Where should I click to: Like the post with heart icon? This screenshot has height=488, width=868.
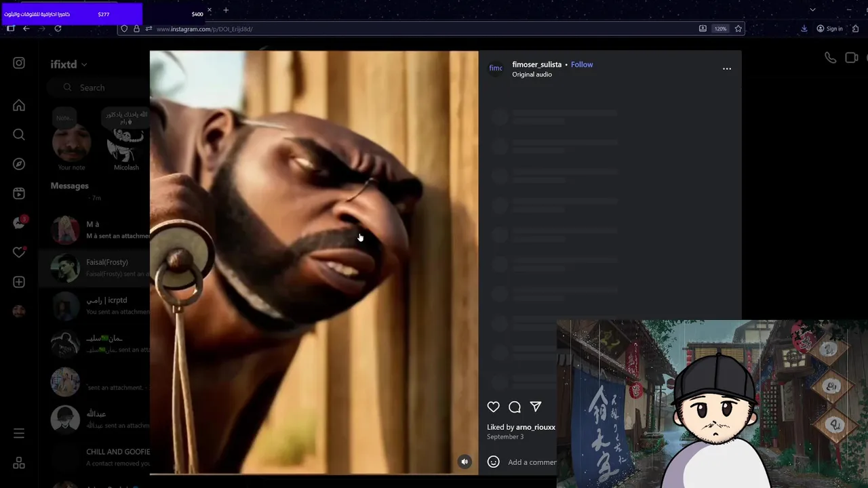coord(494,407)
